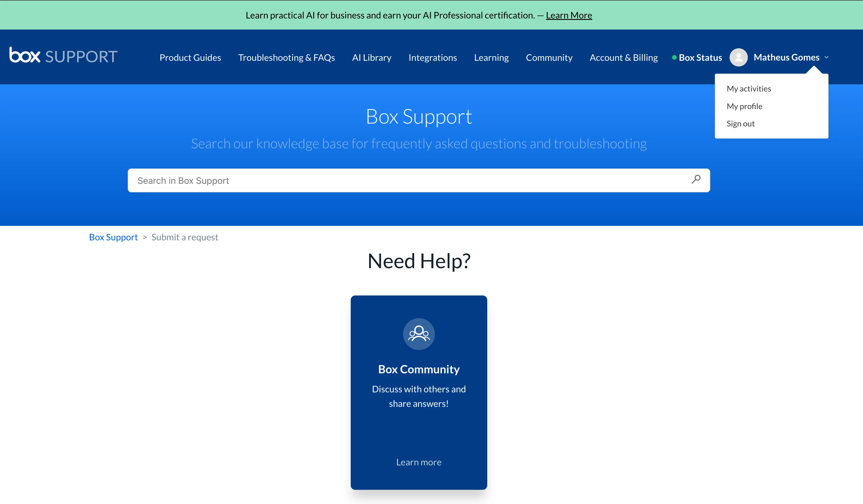Viewport: 863px width, 504px height.
Task: Click the Box Support breadcrumb link
Action: tap(113, 237)
